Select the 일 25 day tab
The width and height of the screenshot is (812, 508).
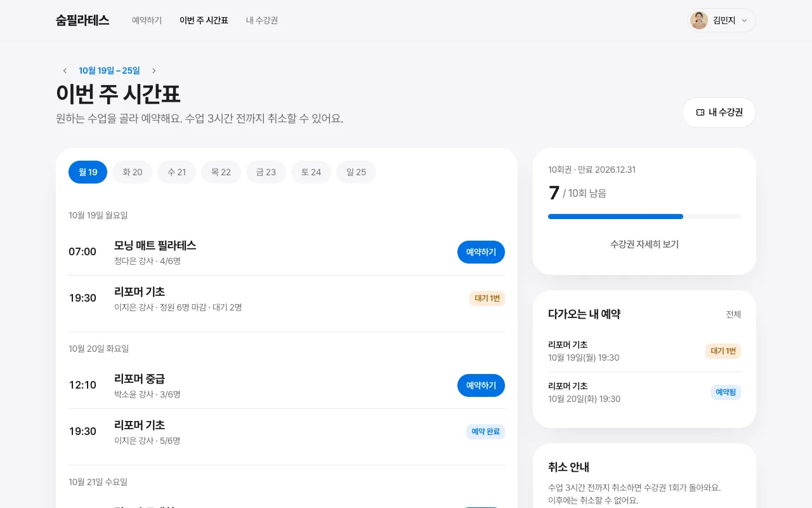click(356, 172)
